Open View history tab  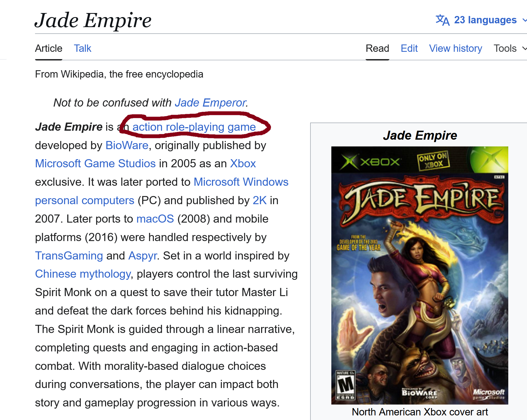point(455,49)
